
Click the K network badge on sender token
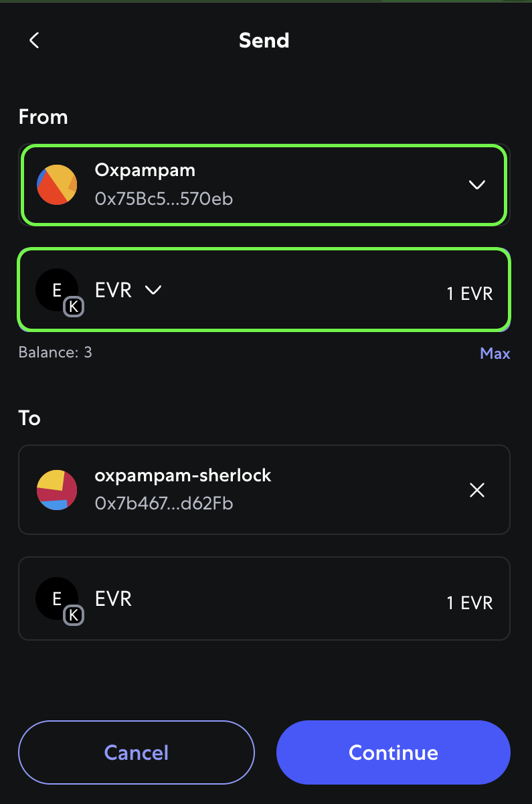[x=74, y=307]
